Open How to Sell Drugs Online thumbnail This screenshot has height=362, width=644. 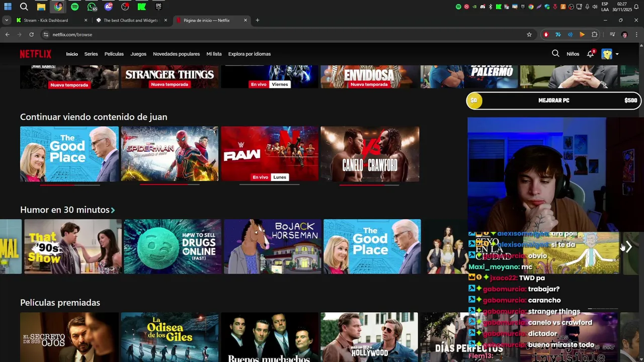coord(173,246)
